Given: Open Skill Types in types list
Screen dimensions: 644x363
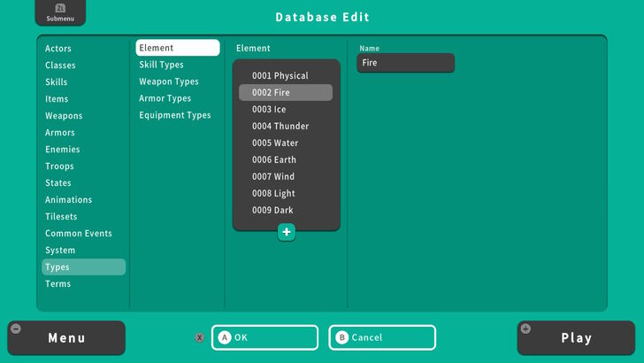Looking at the screenshot, I should pos(161,65).
